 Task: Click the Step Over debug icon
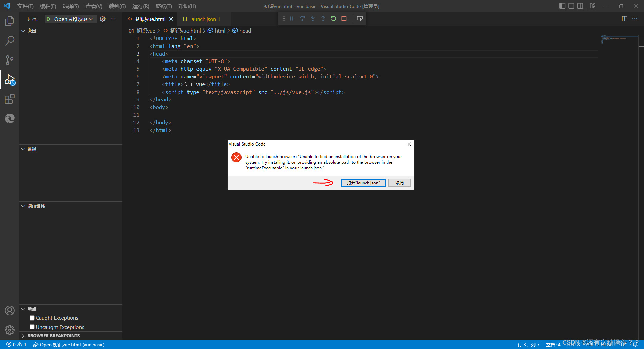coord(302,19)
